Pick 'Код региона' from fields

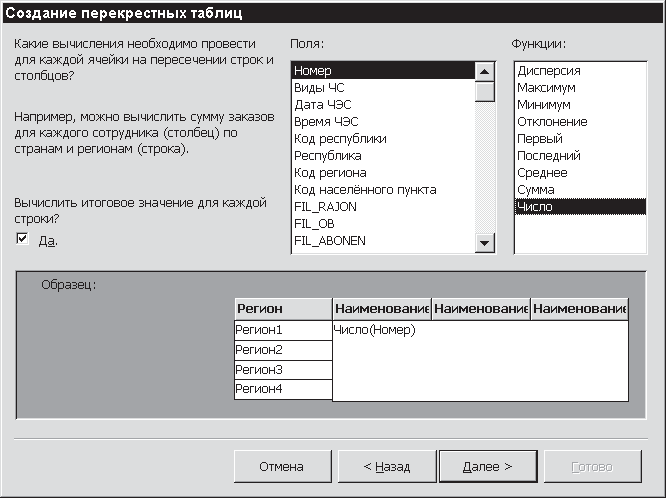330,173
